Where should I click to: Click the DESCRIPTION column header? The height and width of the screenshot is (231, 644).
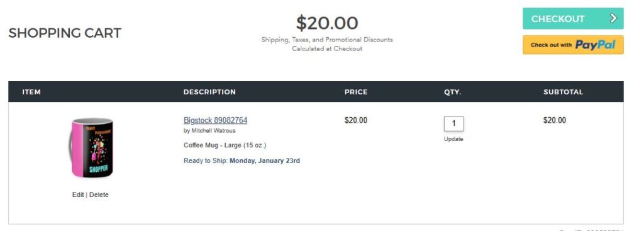coord(209,92)
